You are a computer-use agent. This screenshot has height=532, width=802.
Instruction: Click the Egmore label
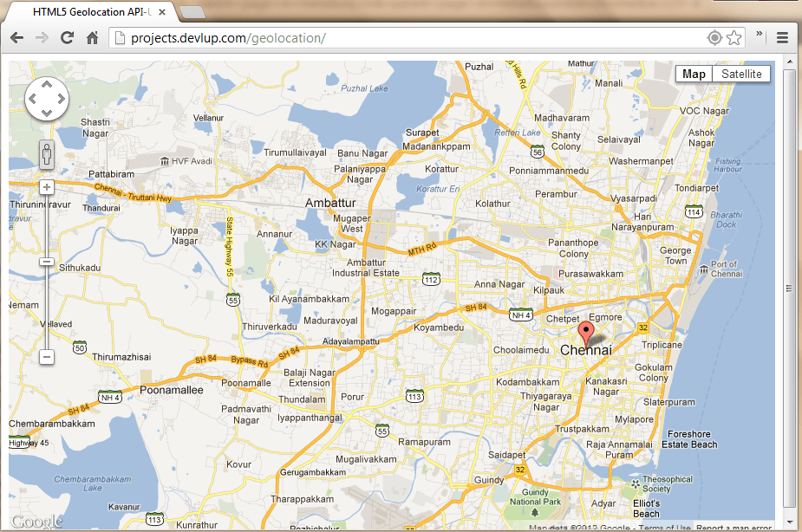(x=605, y=317)
